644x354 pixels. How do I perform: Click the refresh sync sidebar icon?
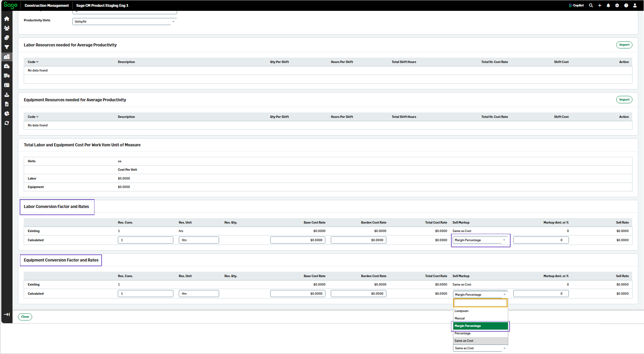coord(7,123)
